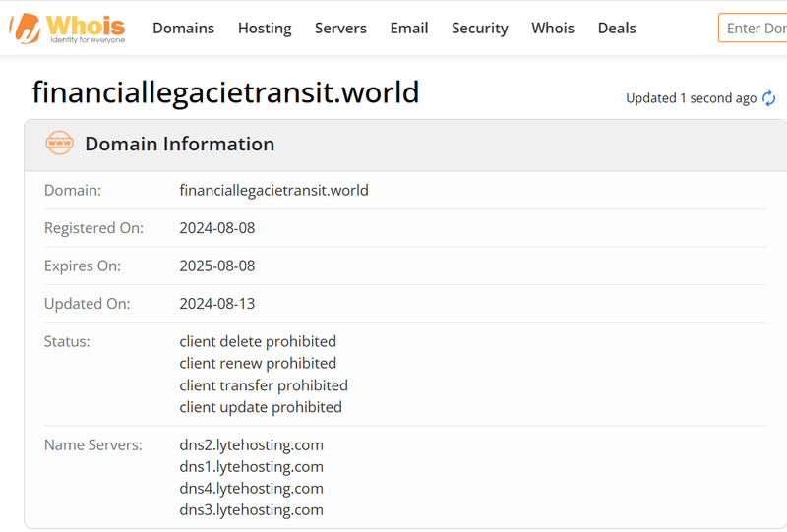Select status client transfer prohibited
Image resolution: width=787 pixels, height=532 pixels.
(x=264, y=384)
